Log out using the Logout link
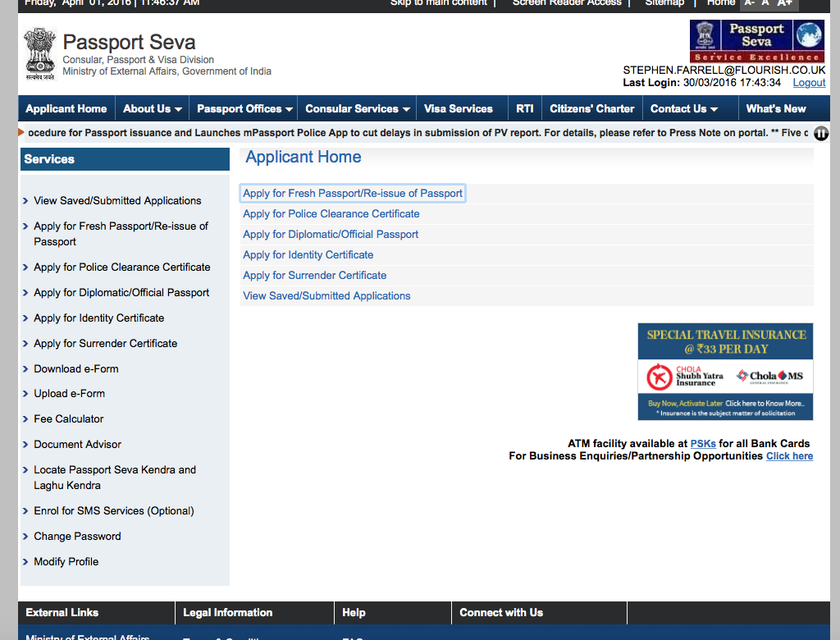Image resolution: width=840 pixels, height=640 pixels. pyautogui.click(x=809, y=83)
